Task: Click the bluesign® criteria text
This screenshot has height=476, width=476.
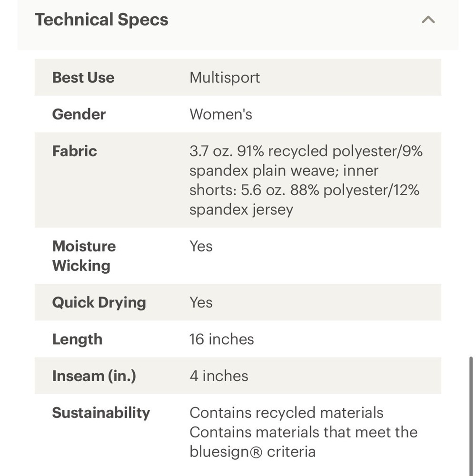Action: tap(253, 452)
